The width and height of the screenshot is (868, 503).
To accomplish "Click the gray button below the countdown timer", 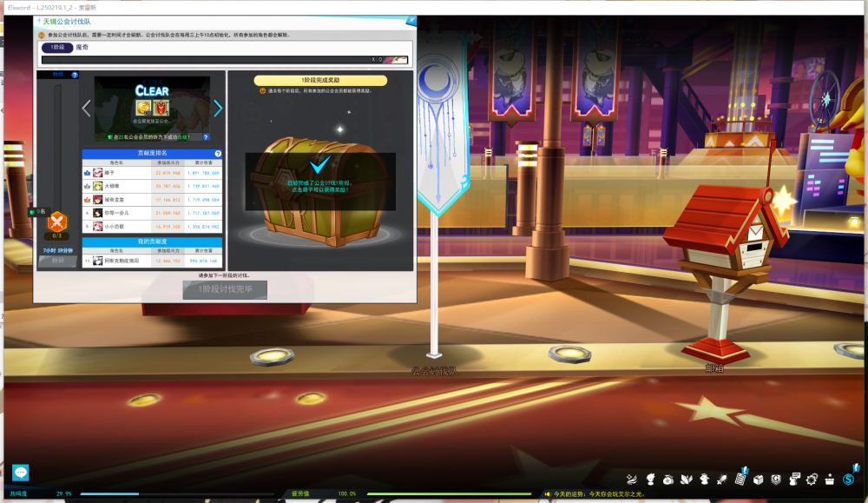I will [57, 261].
